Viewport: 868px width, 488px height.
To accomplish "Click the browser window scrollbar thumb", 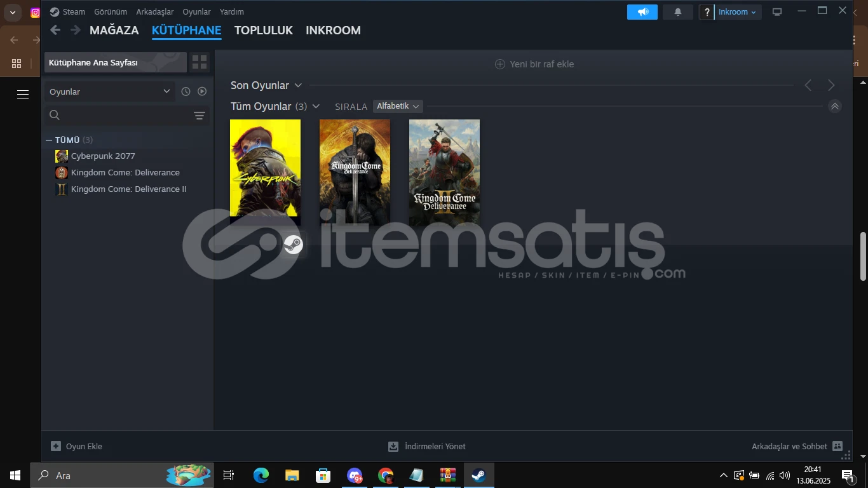I will pos(863,257).
